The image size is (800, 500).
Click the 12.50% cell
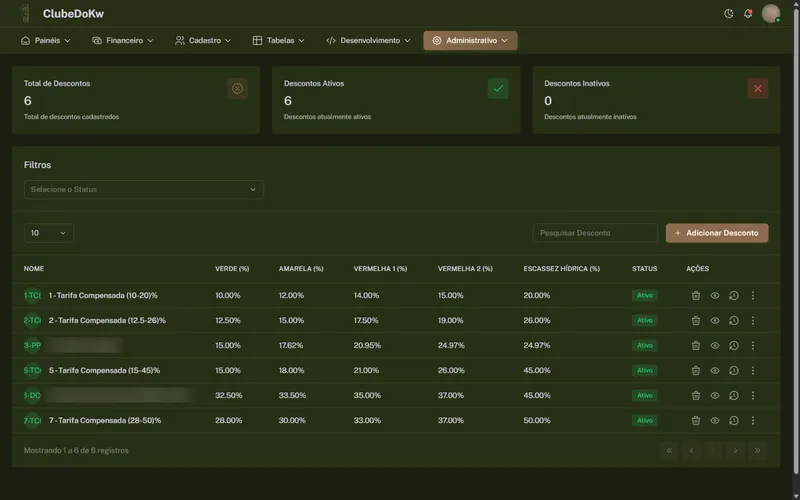[228, 320]
